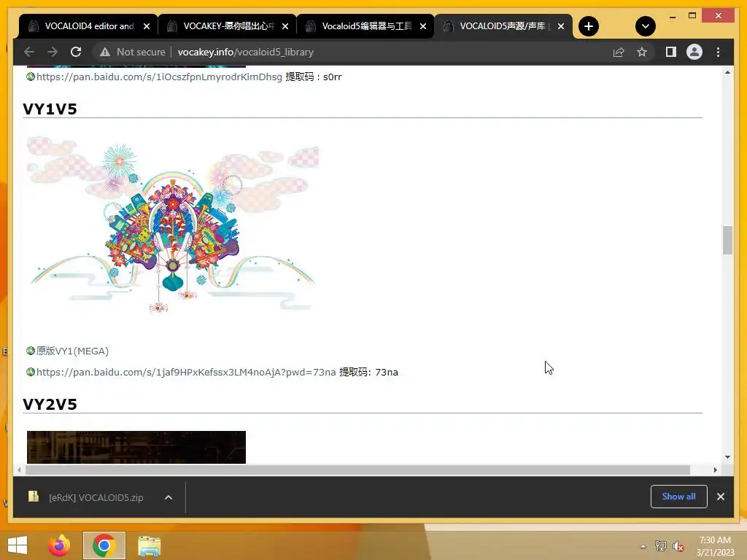The width and height of the screenshot is (747, 560).
Task: Close the VOCALOID4 editor tab
Action: (147, 27)
